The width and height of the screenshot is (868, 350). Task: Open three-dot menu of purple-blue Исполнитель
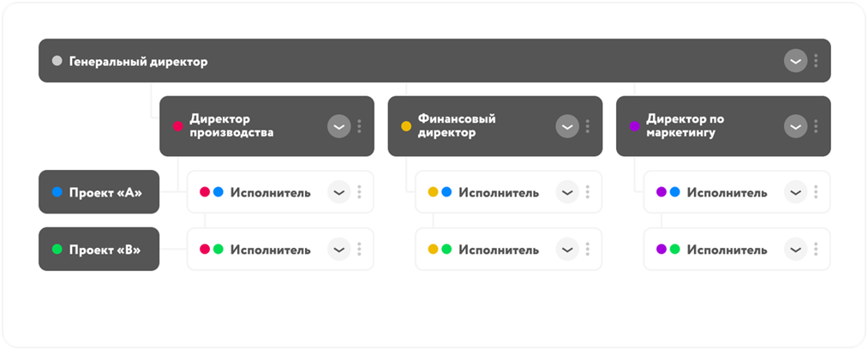(x=816, y=192)
